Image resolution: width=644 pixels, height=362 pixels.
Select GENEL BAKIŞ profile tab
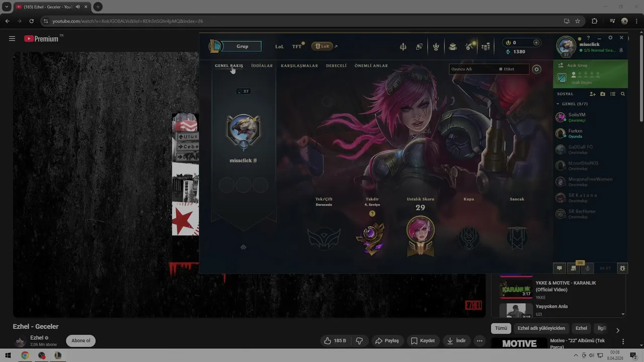click(x=229, y=66)
